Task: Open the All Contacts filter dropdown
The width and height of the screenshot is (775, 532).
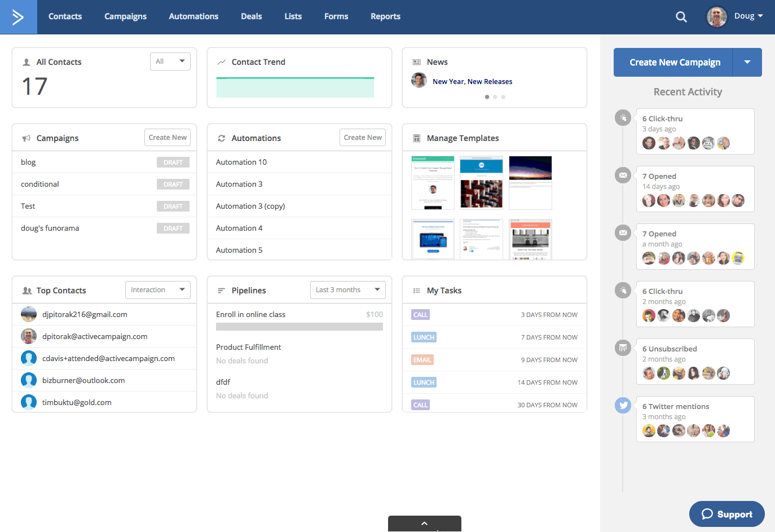Action: pyautogui.click(x=170, y=61)
